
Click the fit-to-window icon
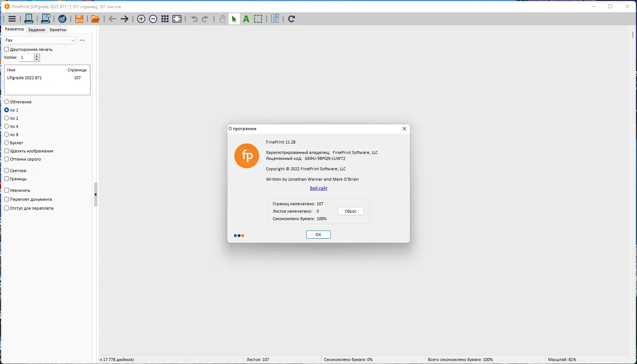tap(177, 19)
